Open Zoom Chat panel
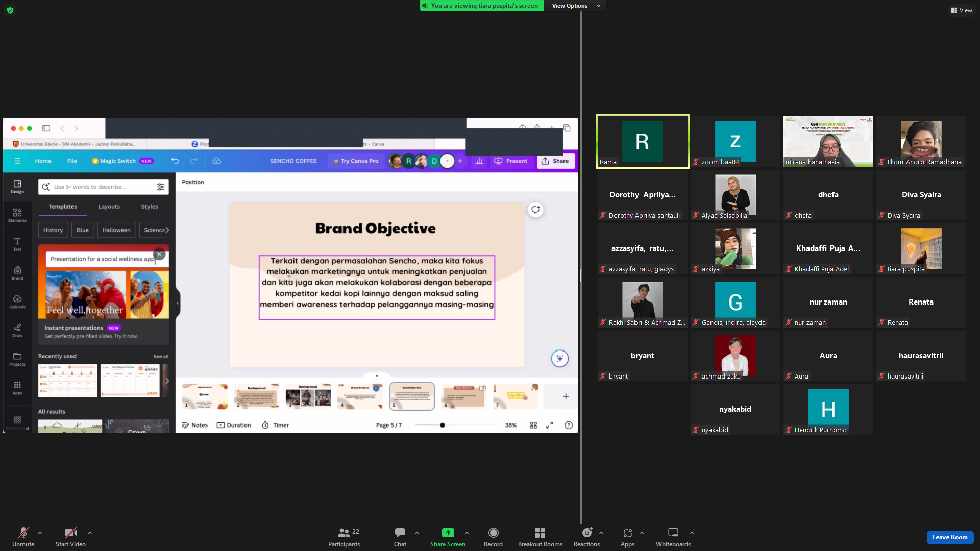This screenshot has width=980, height=551. coord(400,537)
